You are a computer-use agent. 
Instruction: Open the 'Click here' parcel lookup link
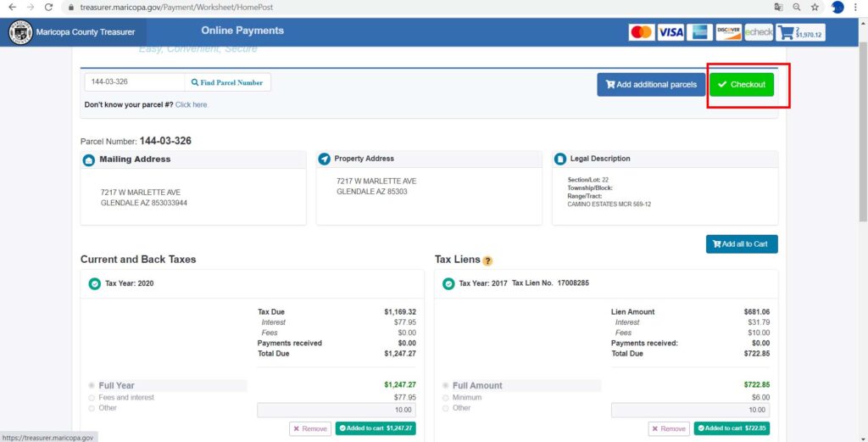191,104
